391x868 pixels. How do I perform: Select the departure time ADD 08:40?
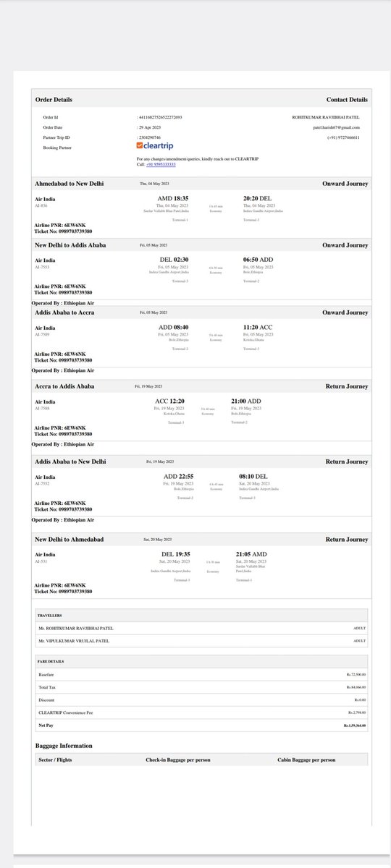click(174, 327)
